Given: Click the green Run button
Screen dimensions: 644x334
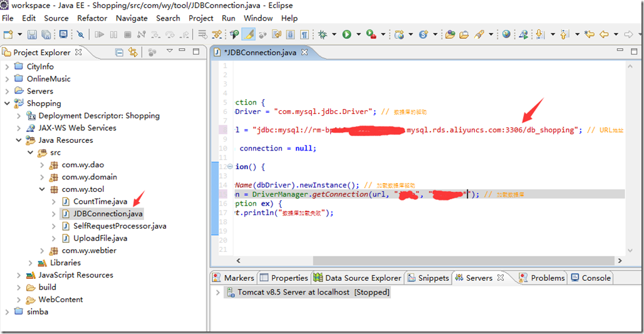Looking at the screenshot, I should point(347,34).
